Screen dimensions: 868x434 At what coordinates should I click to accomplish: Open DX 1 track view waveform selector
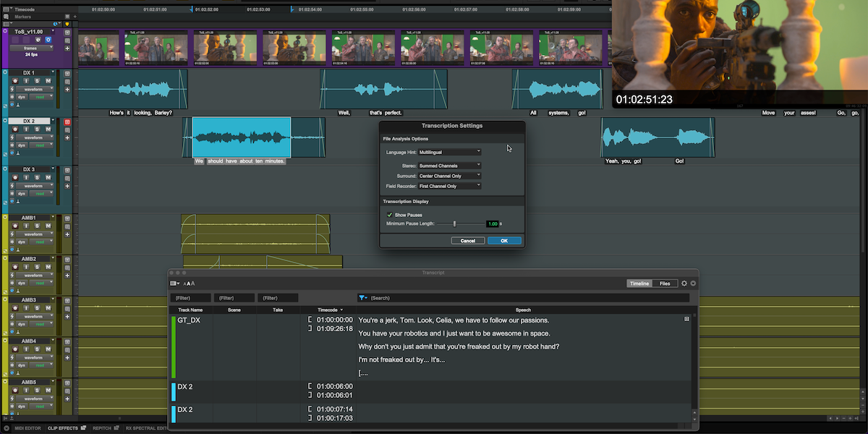point(35,90)
